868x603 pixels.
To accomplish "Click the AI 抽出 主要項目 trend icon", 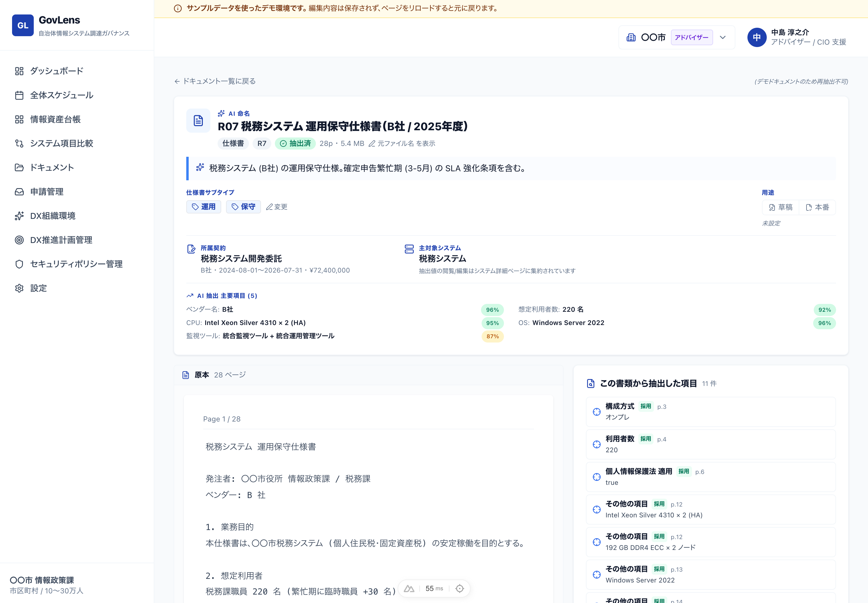I will (190, 296).
